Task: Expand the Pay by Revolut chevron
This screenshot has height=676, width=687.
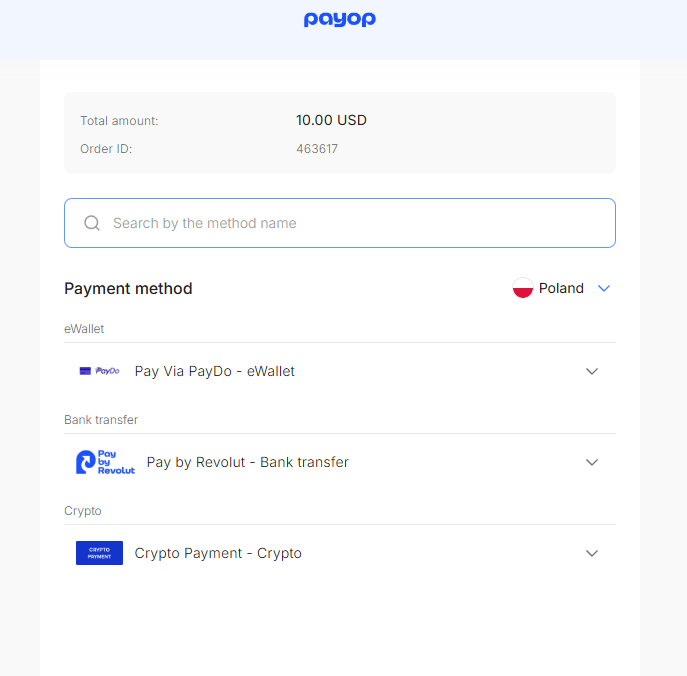Action: (592, 462)
